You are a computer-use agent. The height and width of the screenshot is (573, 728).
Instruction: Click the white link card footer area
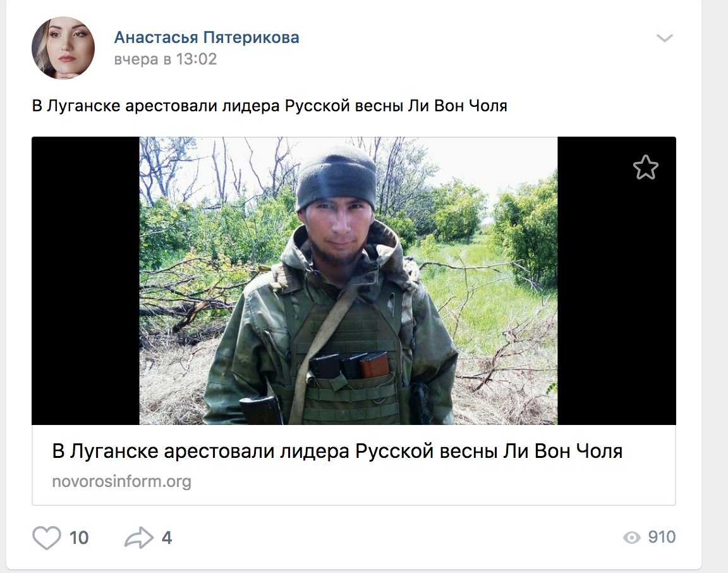click(354, 465)
